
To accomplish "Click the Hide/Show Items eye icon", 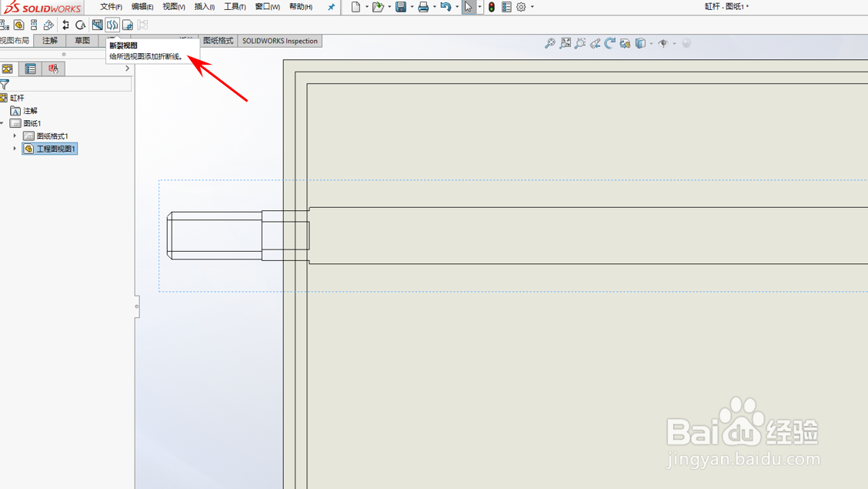I will 663,43.
